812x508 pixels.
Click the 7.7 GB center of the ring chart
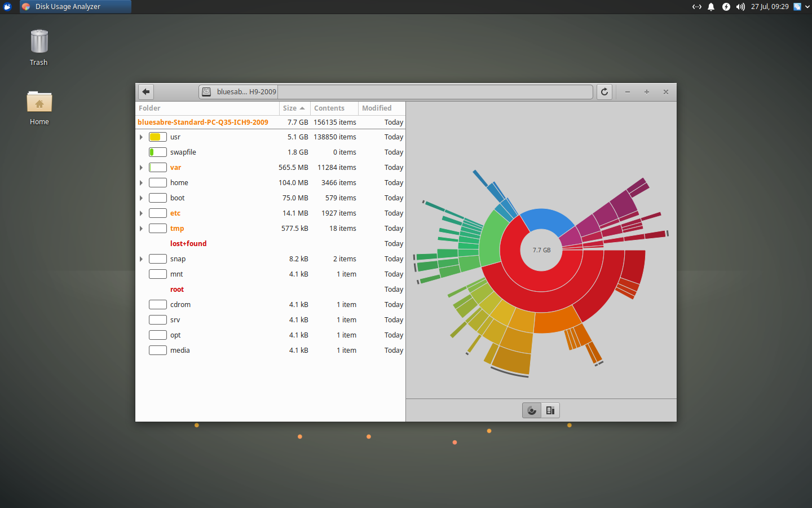[541, 250]
